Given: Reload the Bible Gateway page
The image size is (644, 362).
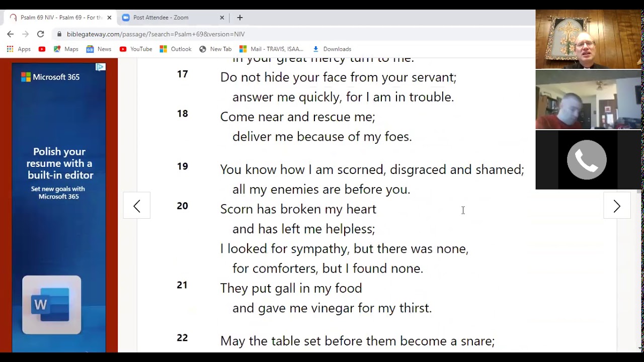Looking at the screenshot, I should [41, 34].
